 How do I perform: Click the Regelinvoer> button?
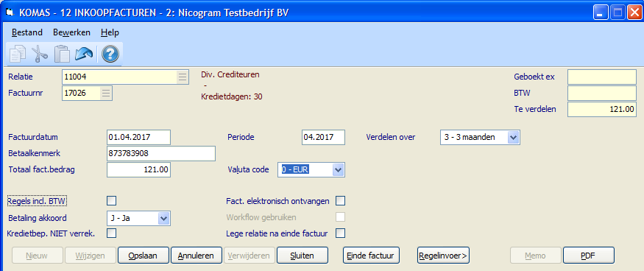tap(443, 256)
